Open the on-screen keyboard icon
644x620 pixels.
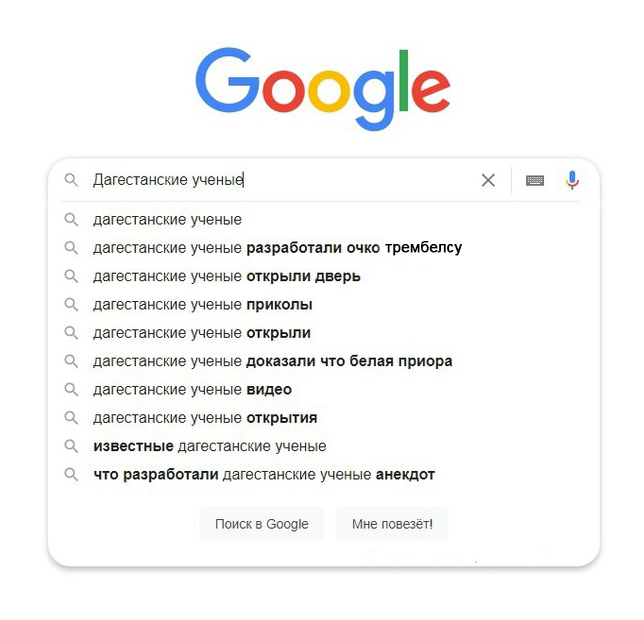click(535, 180)
